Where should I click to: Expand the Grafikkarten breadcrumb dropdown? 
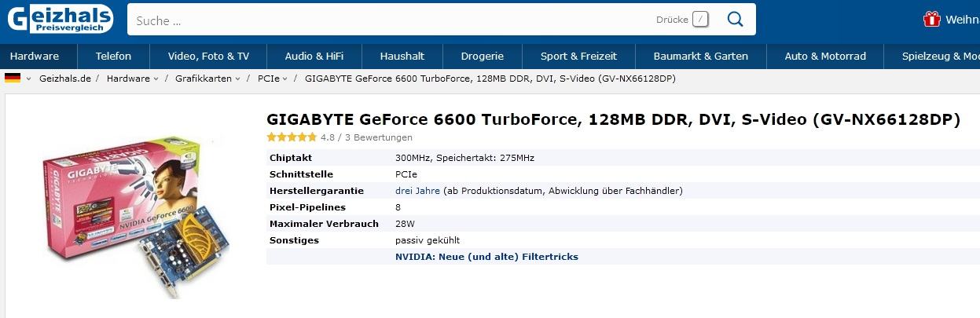[238, 79]
